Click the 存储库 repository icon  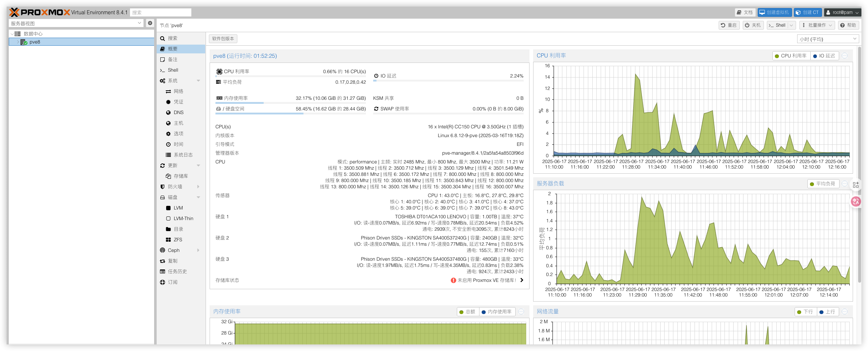(168, 176)
